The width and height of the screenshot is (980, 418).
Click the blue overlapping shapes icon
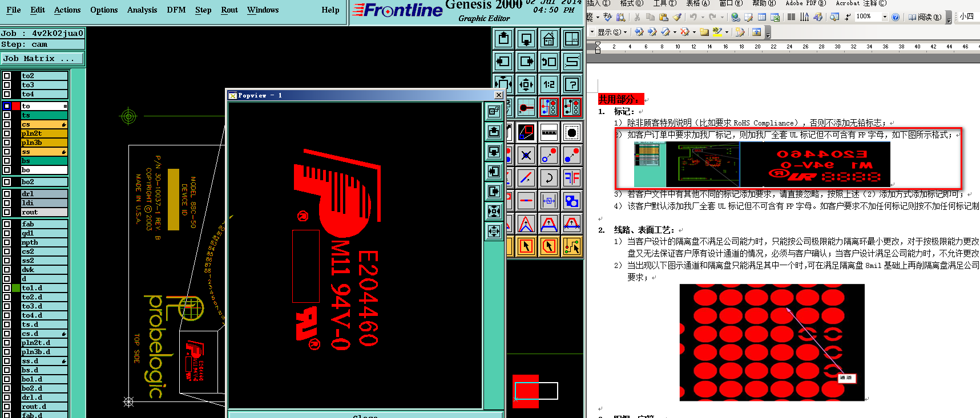tap(572, 201)
